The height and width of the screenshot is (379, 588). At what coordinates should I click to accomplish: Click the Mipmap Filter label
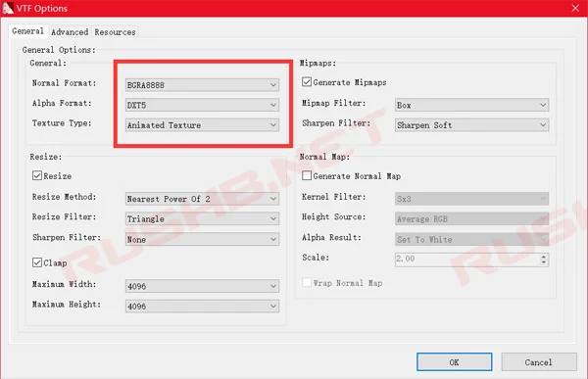tap(334, 103)
